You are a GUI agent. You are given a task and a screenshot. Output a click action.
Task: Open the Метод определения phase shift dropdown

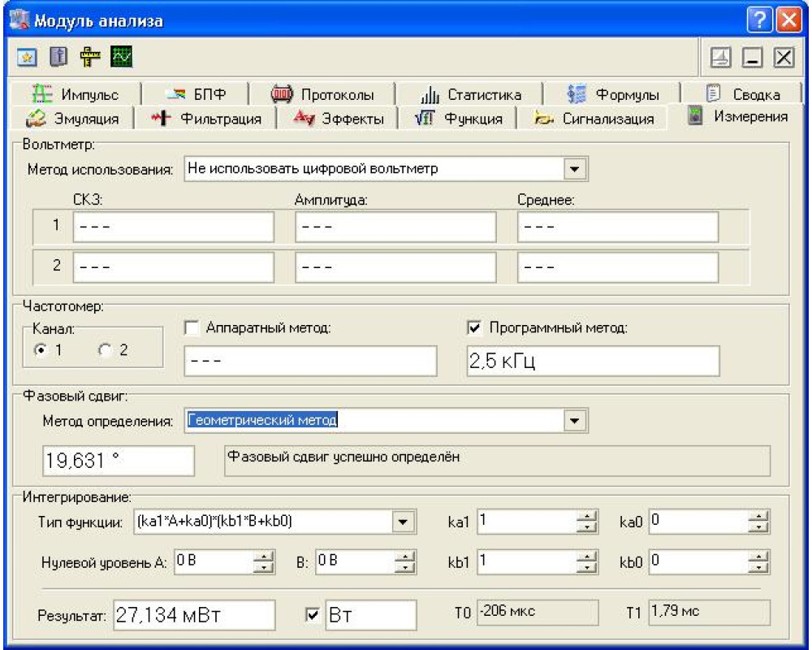click(575, 421)
